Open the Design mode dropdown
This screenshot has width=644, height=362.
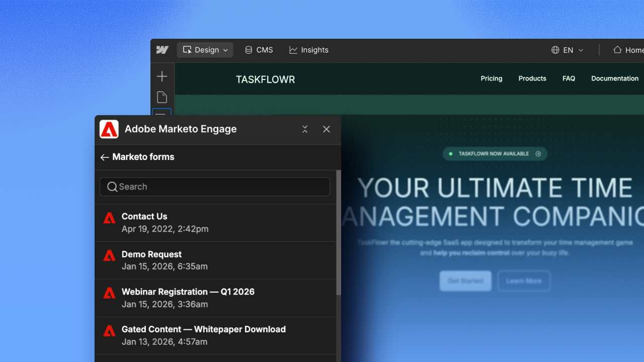click(x=205, y=50)
